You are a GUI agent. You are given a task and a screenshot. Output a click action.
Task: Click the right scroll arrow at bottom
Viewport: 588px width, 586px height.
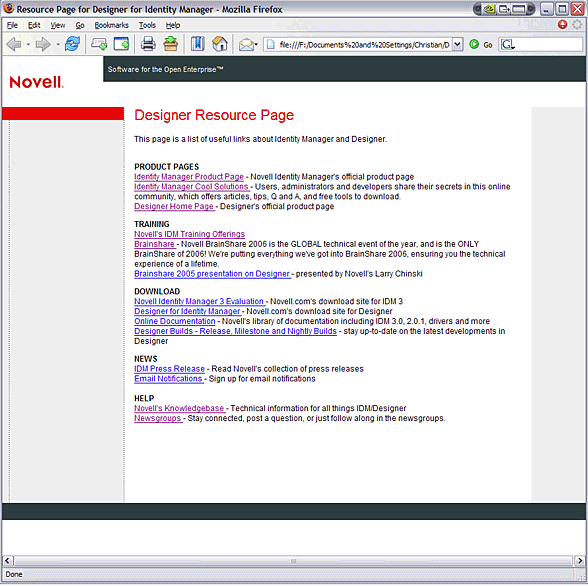click(x=580, y=561)
